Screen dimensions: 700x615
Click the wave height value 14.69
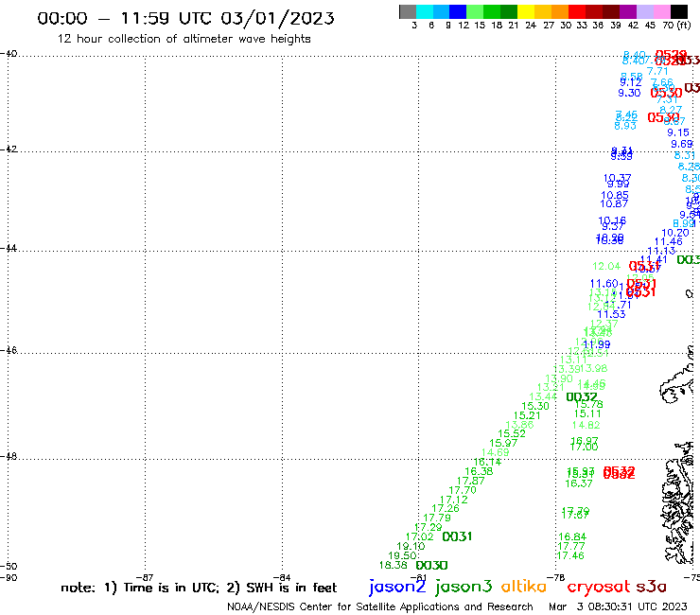495,452
